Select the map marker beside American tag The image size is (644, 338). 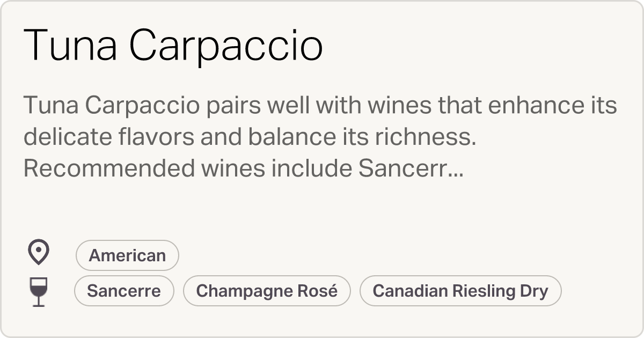coord(37,252)
